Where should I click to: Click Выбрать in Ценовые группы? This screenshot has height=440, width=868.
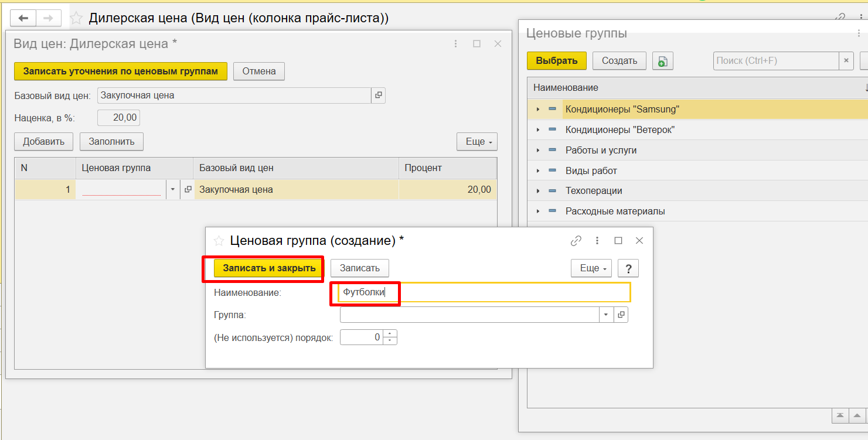(556, 61)
